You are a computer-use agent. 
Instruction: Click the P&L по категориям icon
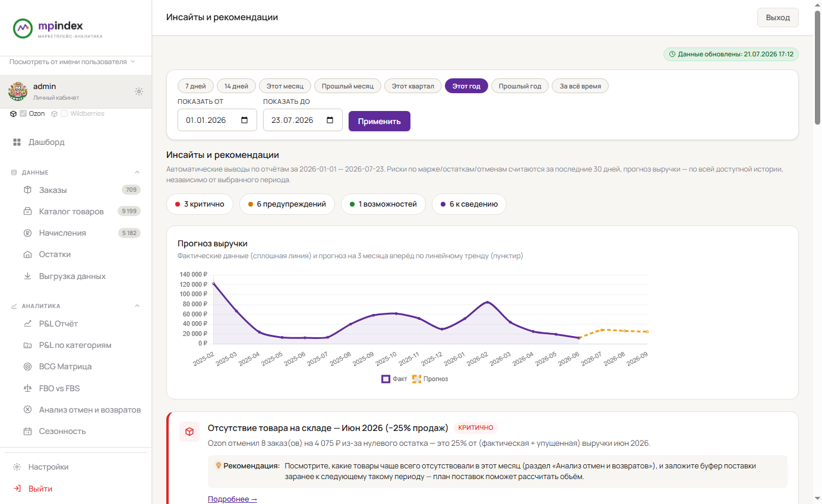pyautogui.click(x=27, y=345)
